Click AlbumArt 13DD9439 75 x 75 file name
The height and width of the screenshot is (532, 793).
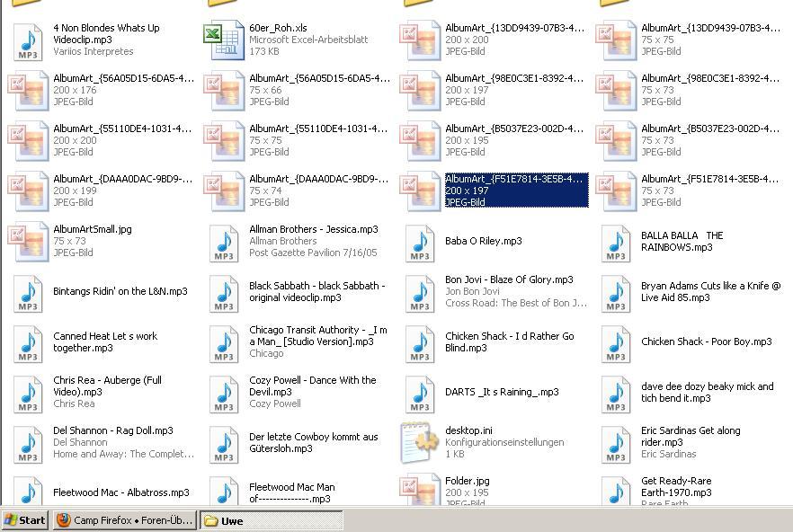711,28
